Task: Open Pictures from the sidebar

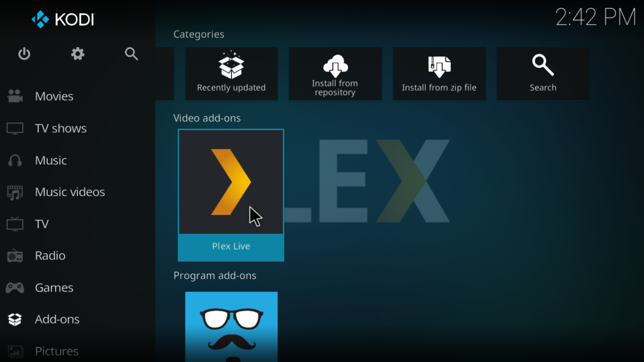Action: 57,351
